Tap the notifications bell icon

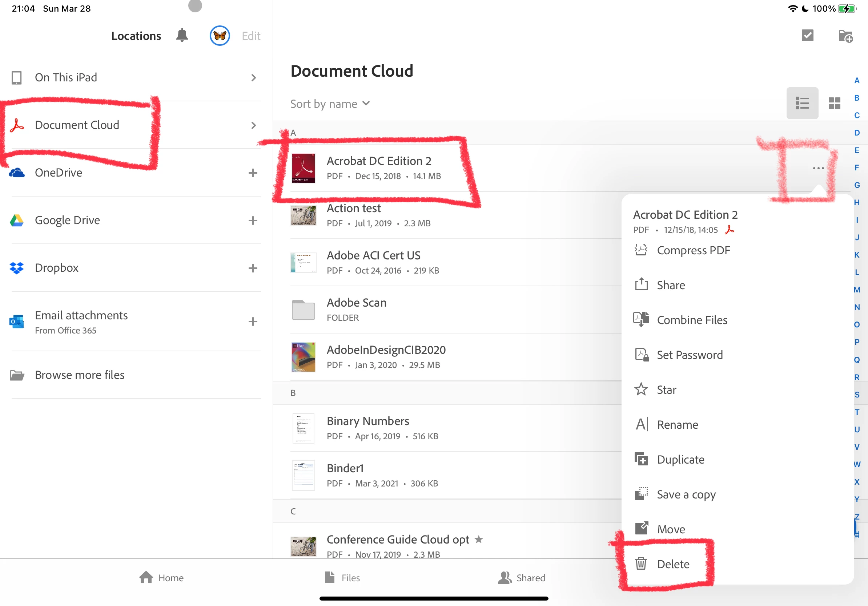(182, 36)
